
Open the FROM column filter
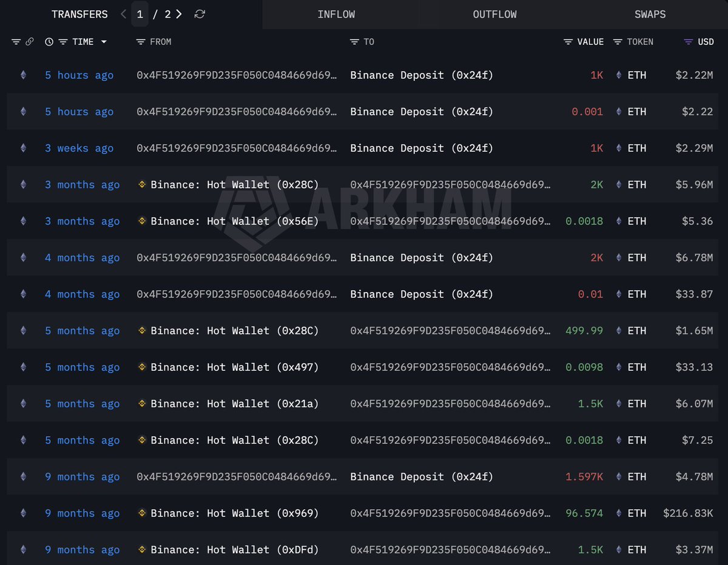[141, 42]
